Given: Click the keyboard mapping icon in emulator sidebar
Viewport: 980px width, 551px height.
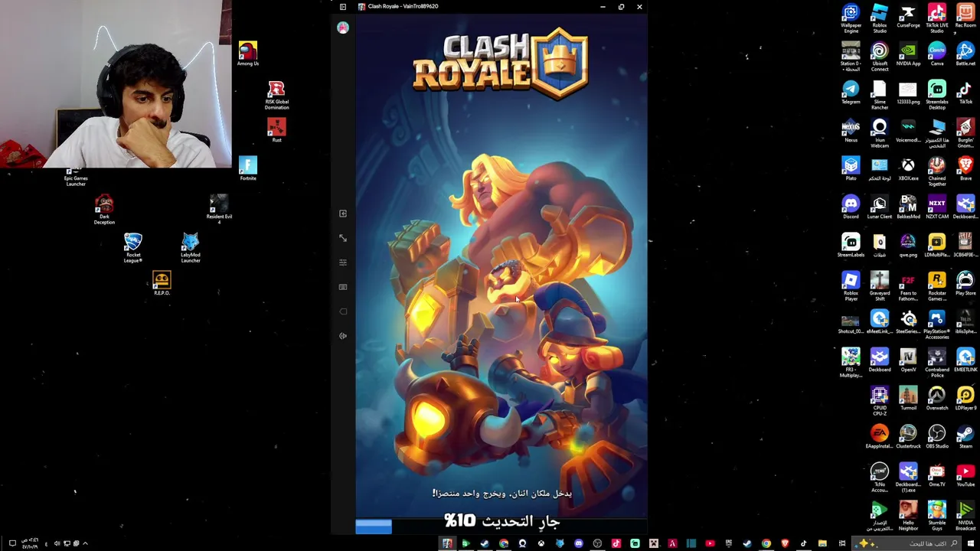Looking at the screenshot, I should pos(343,287).
